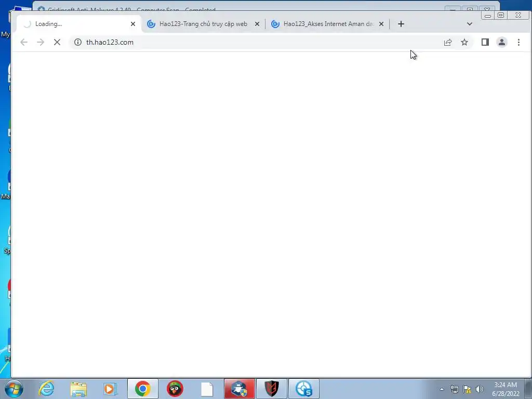The height and width of the screenshot is (399, 532).
Task: Open Windows Explorer folder on taskbar
Action: click(78, 389)
